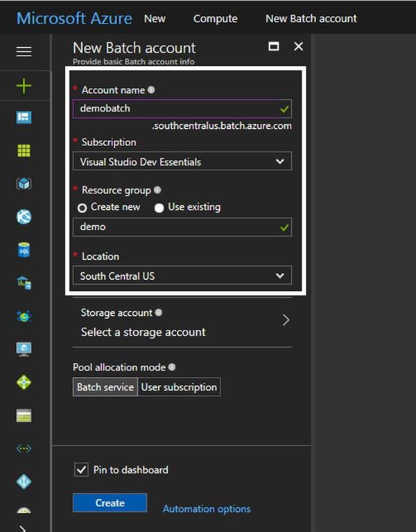Open the Subscription dropdown
The image size is (416, 532).
coord(182,161)
